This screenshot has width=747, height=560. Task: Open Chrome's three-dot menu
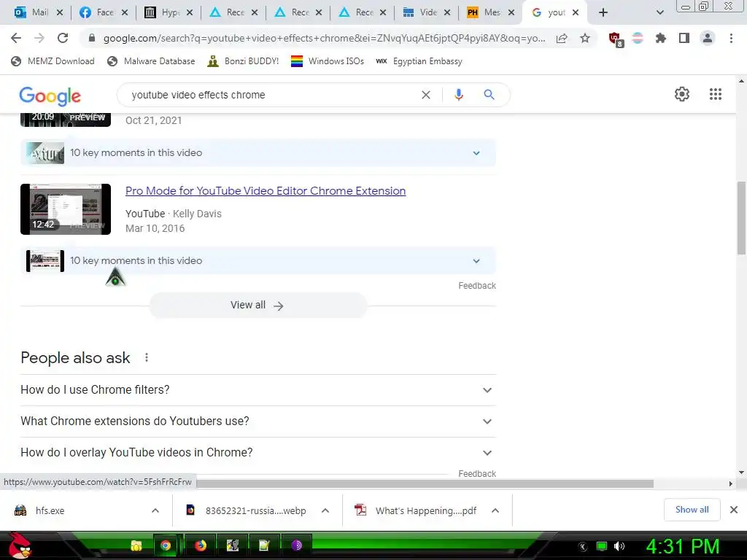click(x=731, y=38)
